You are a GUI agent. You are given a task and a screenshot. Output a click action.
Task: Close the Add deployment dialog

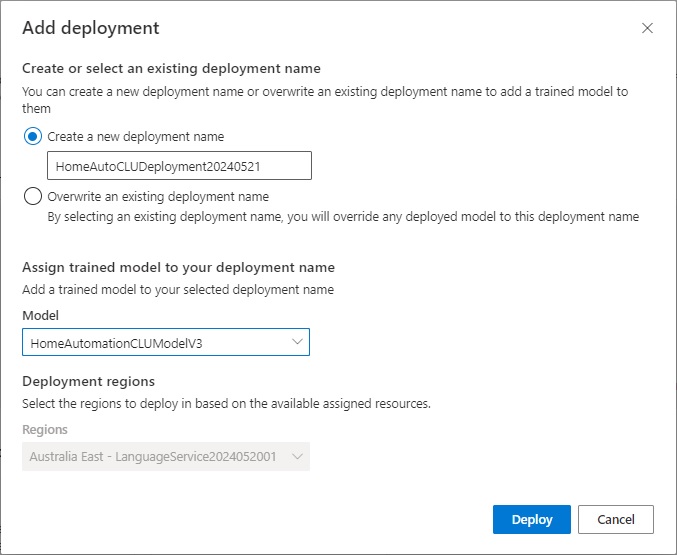[x=647, y=28]
